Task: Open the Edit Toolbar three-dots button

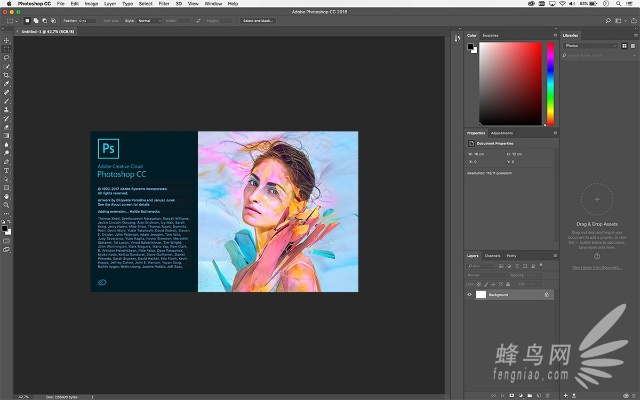Action: (x=6, y=213)
